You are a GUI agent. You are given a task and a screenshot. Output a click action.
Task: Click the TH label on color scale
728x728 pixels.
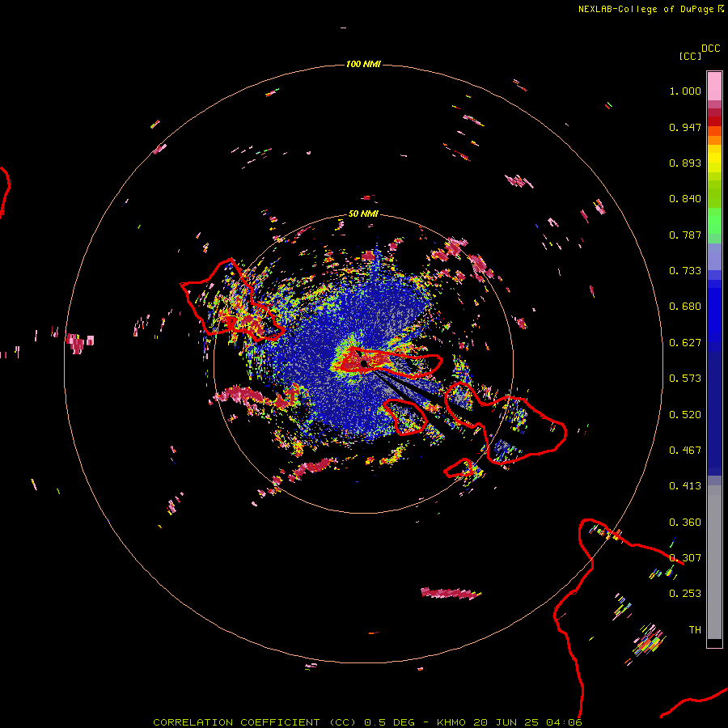(695, 630)
